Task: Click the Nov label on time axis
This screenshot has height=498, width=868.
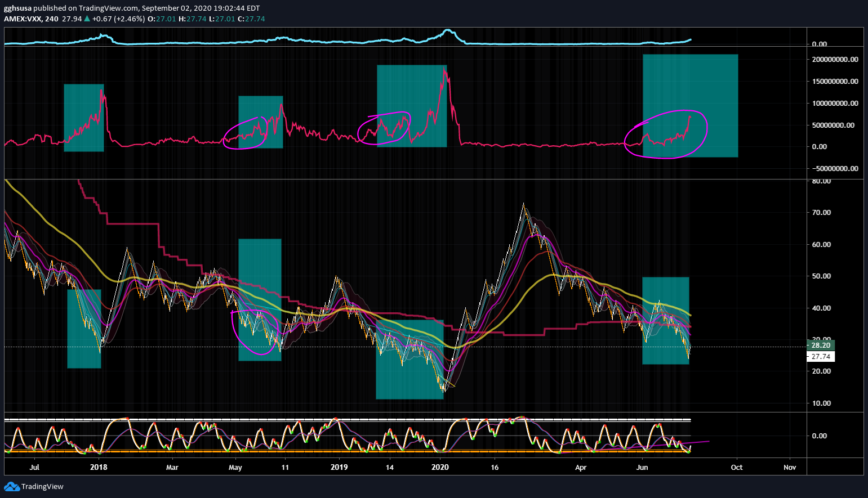Action: pyautogui.click(x=790, y=468)
